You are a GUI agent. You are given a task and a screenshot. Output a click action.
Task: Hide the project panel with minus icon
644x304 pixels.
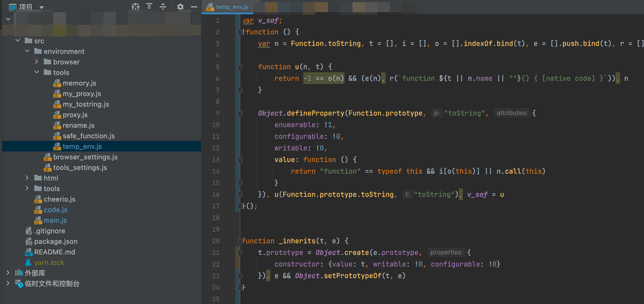tap(194, 7)
